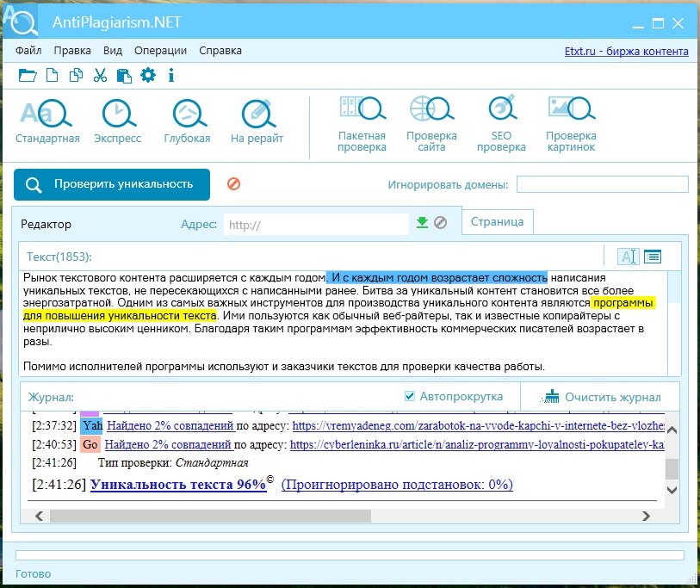The image size is (700, 588).
Task: Open the Вид menu
Action: click(x=113, y=51)
